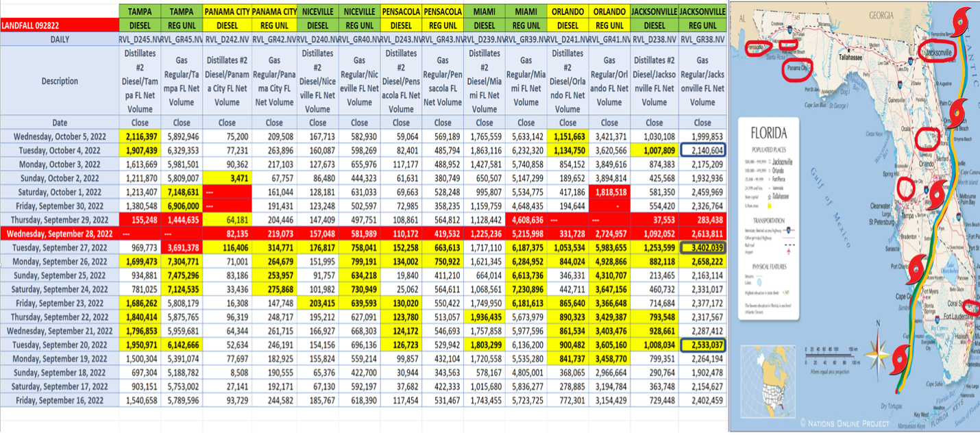The width and height of the screenshot is (980, 435).
Task: Click the RVL_GR41.NV code cell
Action: click(x=609, y=40)
